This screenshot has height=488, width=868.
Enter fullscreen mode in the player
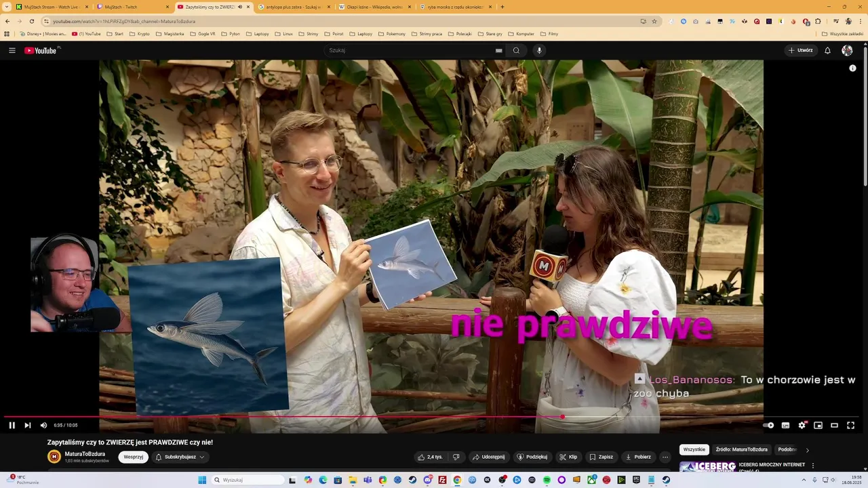pyautogui.click(x=850, y=426)
